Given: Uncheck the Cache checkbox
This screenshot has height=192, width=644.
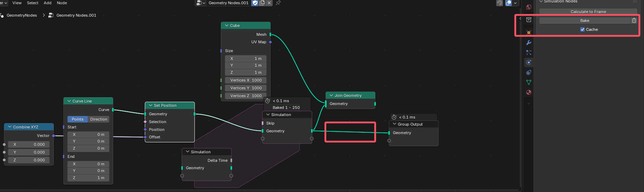Looking at the screenshot, I should [x=582, y=29].
